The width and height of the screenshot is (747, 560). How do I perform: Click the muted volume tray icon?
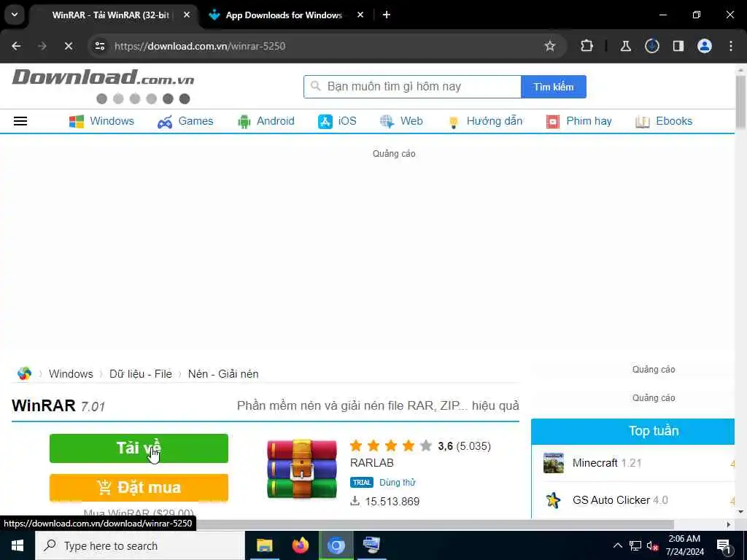point(653,545)
